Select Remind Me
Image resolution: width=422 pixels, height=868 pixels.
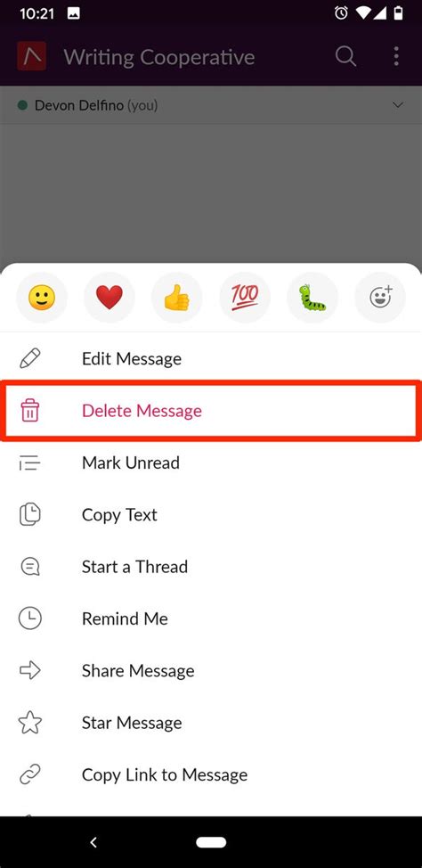click(x=211, y=618)
